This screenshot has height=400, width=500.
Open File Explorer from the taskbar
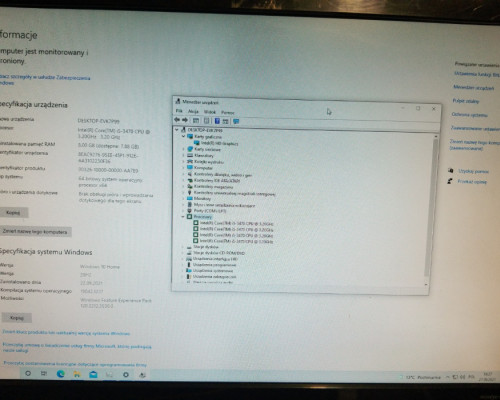point(77,374)
